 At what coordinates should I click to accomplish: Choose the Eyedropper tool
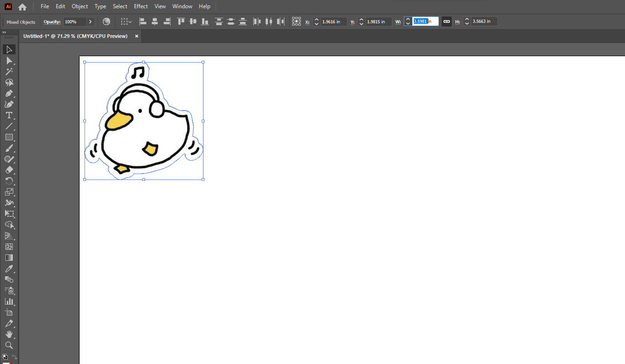pyautogui.click(x=9, y=269)
